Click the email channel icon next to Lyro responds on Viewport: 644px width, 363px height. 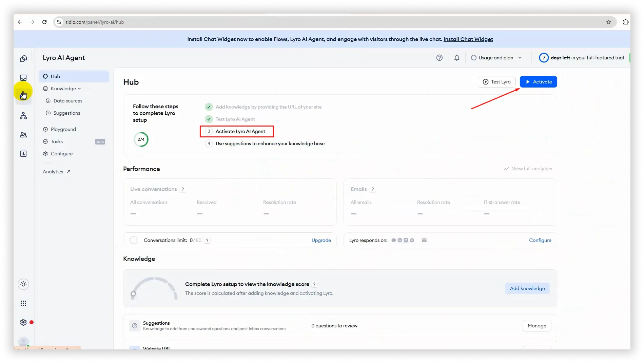424,240
